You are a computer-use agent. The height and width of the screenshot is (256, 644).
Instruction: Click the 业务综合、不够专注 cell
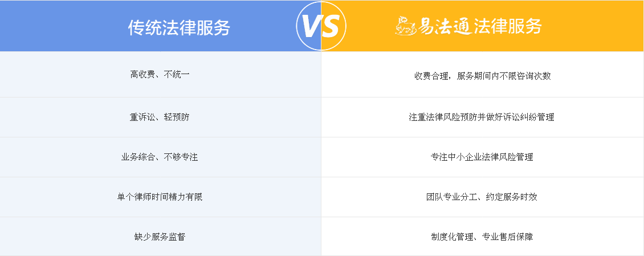pos(161,157)
